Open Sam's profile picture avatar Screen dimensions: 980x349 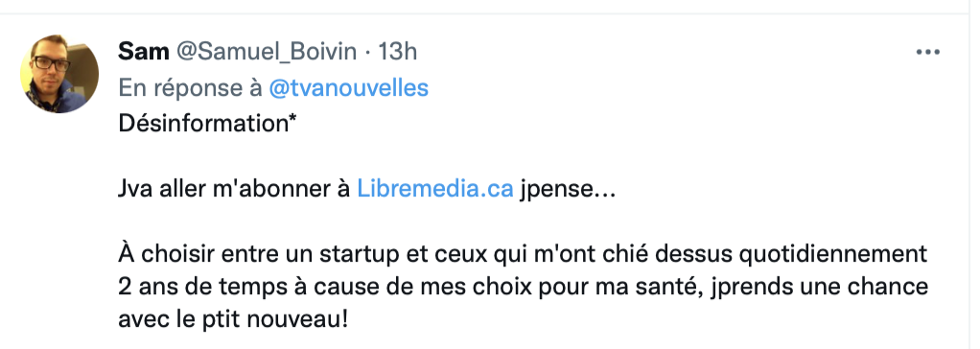pos(59,74)
